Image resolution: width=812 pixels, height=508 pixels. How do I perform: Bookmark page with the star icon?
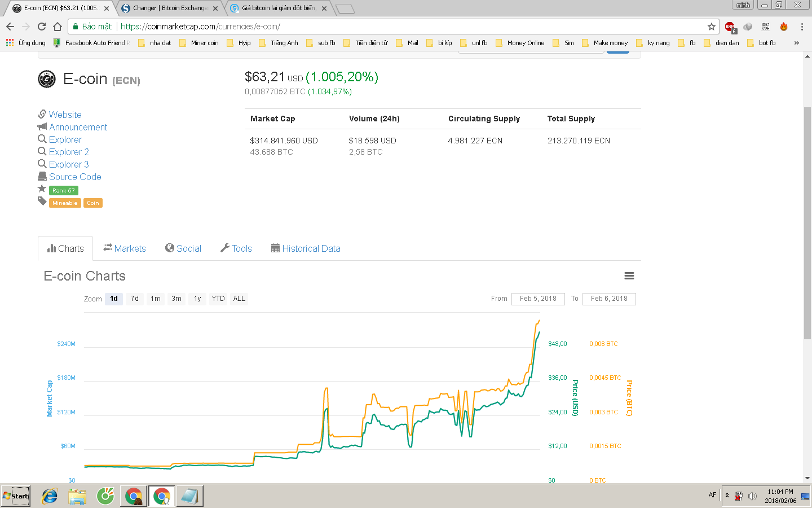pos(712,27)
